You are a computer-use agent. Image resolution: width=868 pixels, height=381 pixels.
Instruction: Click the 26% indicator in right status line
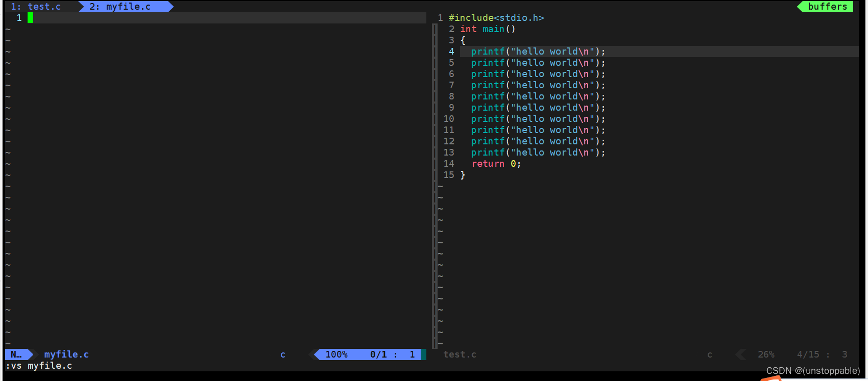(x=766, y=354)
